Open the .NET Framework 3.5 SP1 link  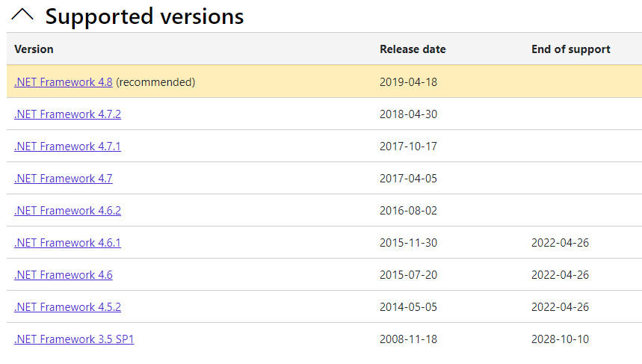click(74, 339)
